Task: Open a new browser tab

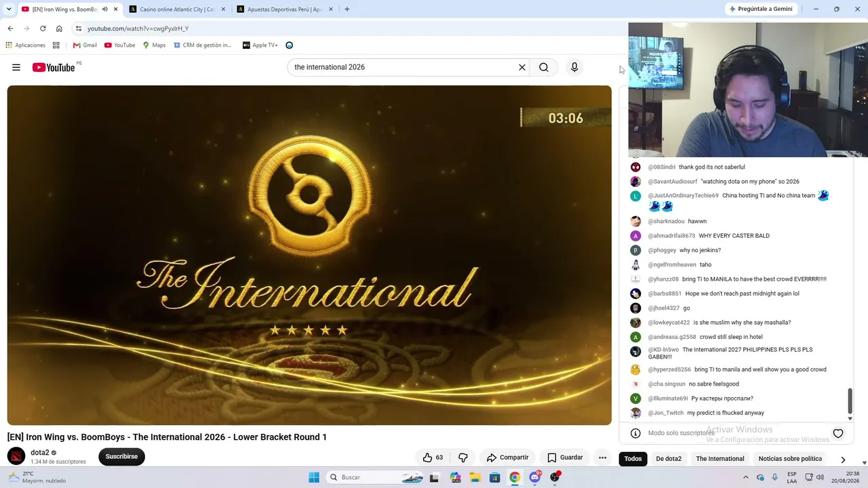Action: 347,9
